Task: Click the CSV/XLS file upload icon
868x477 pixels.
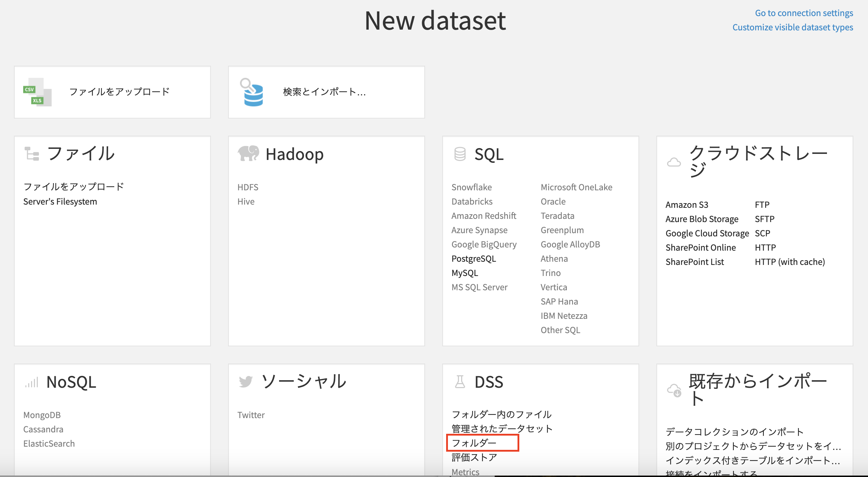Action: (37, 92)
